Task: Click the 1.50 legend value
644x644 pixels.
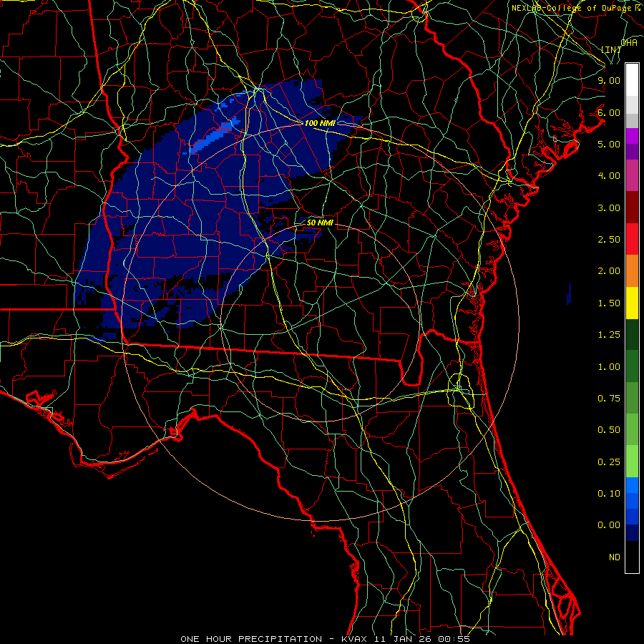Action: 609,303
